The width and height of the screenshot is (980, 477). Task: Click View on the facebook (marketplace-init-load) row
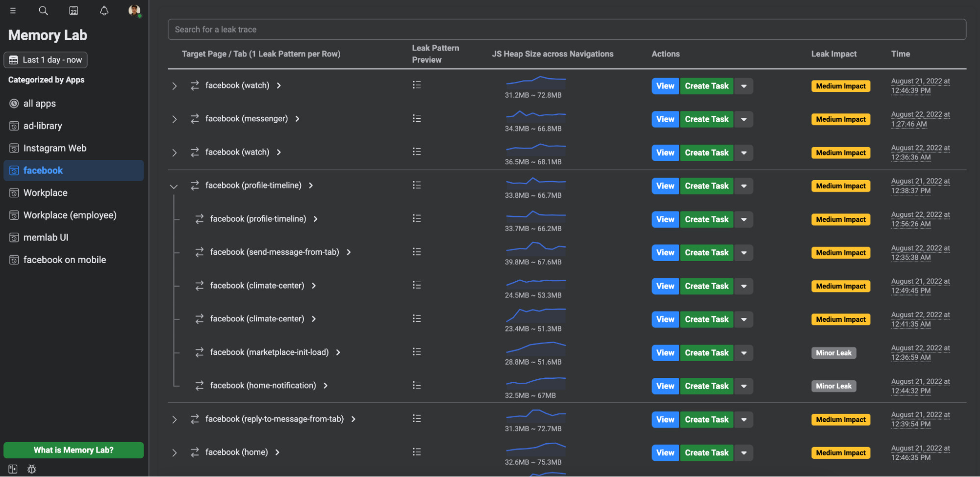(665, 352)
